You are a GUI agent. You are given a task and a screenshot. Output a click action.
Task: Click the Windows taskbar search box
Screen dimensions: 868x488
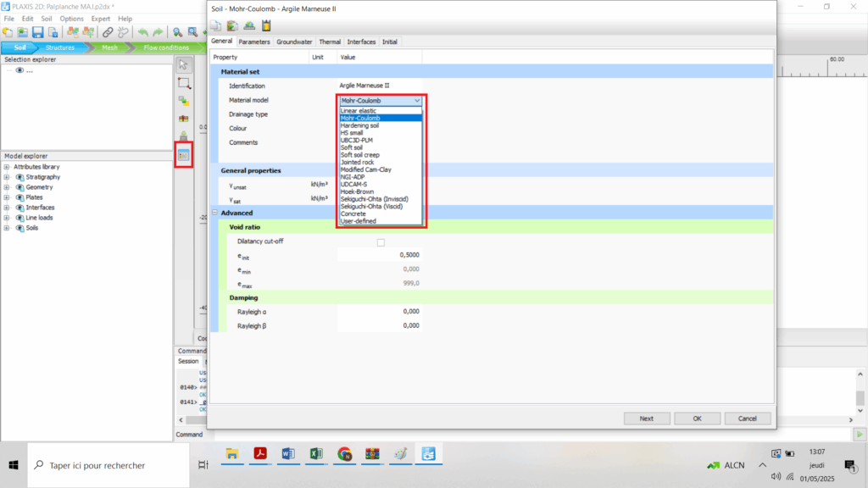(108, 465)
